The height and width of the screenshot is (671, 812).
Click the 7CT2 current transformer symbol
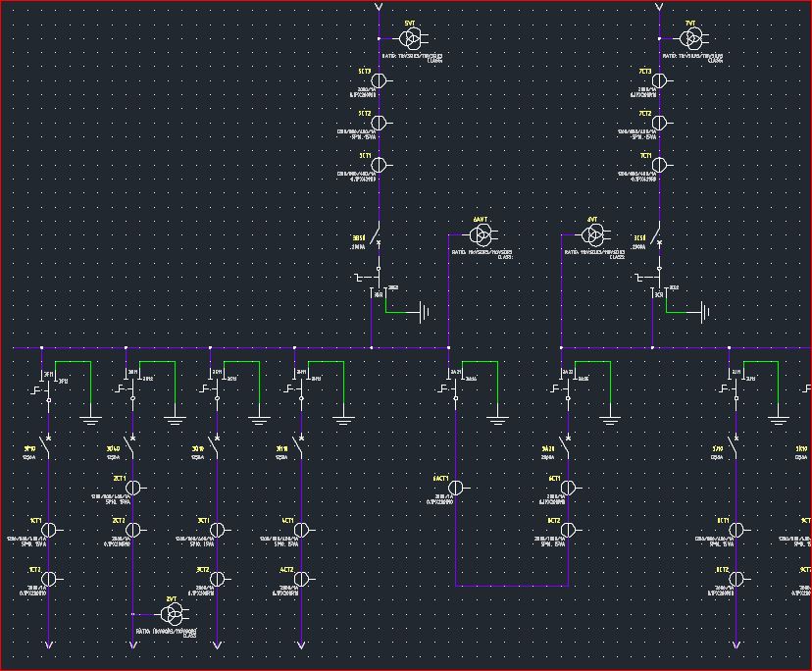[x=660, y=123]
